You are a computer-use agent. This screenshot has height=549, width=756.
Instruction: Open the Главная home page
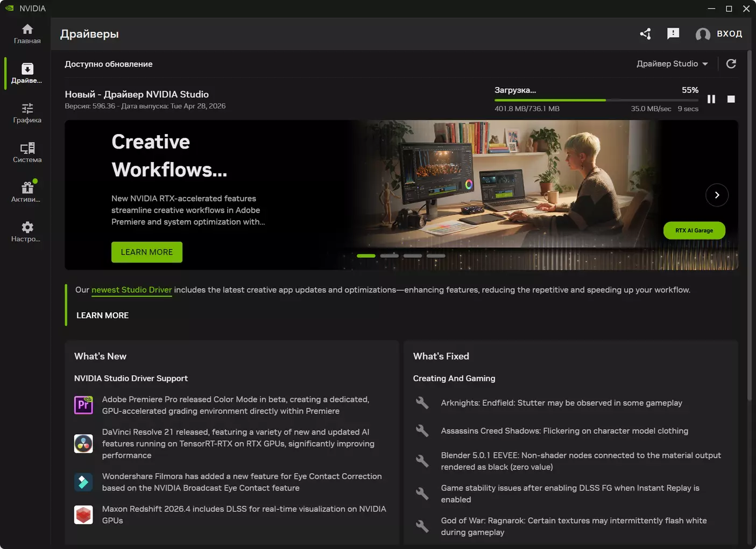pos(27,34)
